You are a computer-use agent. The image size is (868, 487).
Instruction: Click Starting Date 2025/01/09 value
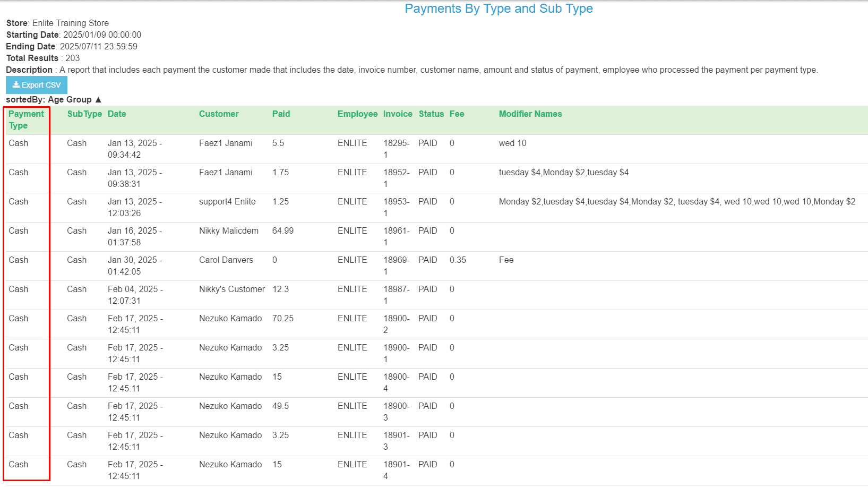click(x=102, y=35)
